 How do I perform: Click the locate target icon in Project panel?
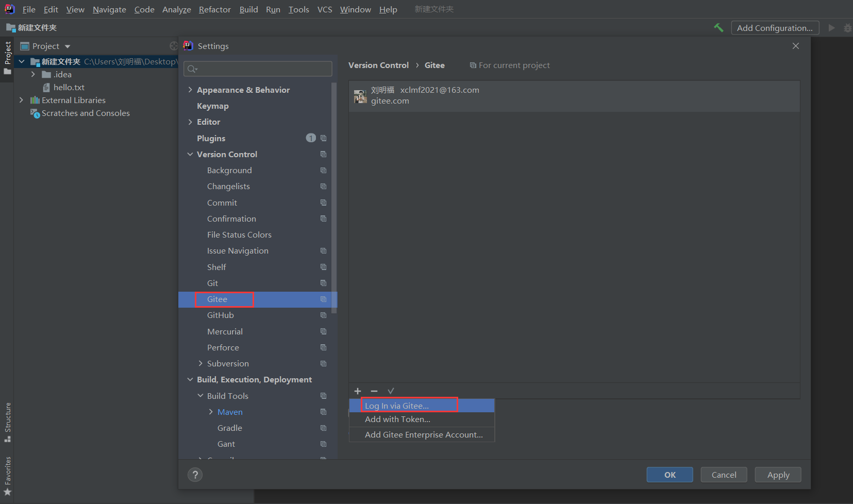(x=174, y=46)
